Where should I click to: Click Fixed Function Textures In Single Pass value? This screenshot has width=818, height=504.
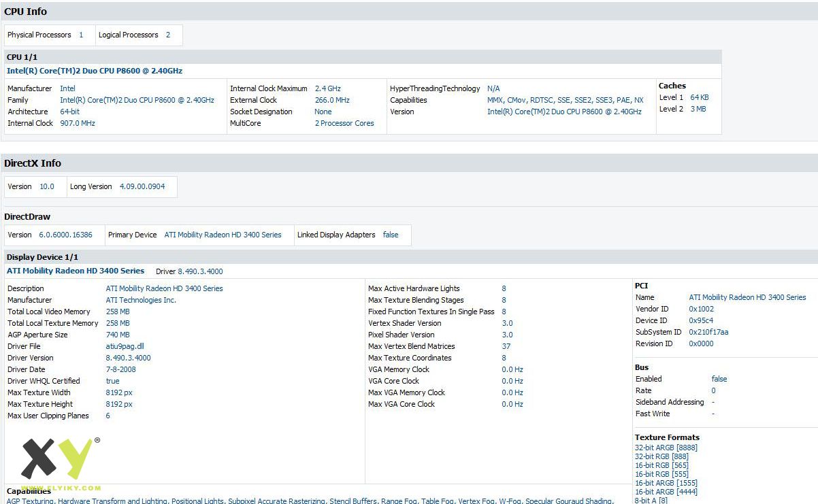coord(504,312)
